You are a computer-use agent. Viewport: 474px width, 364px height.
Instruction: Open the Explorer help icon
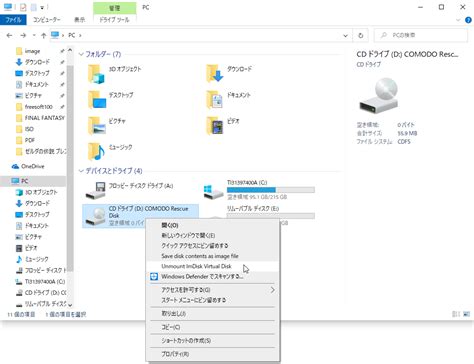click(x=468, y=20)
